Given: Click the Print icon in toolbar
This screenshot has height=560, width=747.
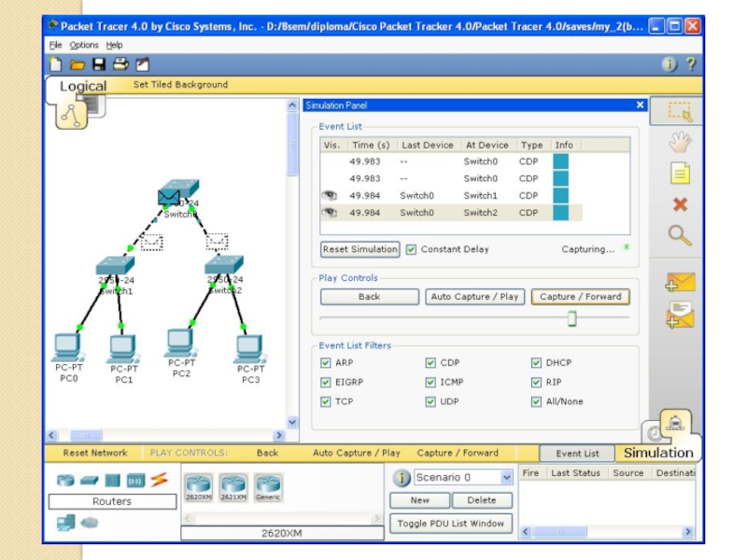Looking at the screenshot, I should (120, 64).
